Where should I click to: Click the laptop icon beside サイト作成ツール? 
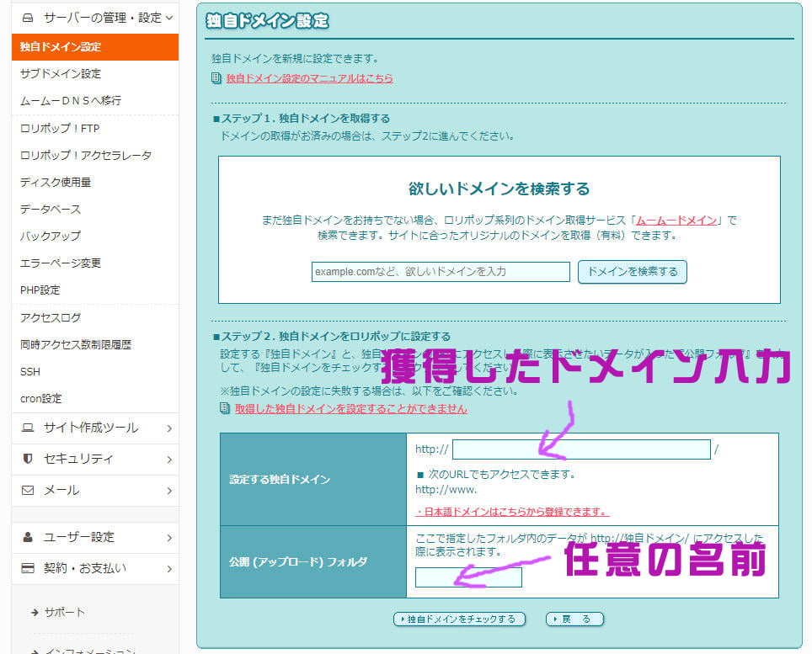point(28,428)
